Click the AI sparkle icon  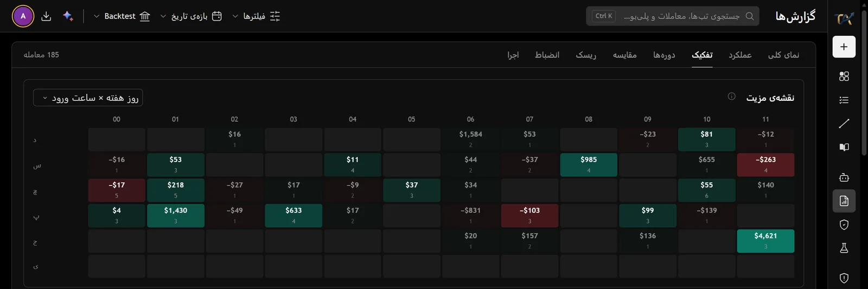pos(68,16)
